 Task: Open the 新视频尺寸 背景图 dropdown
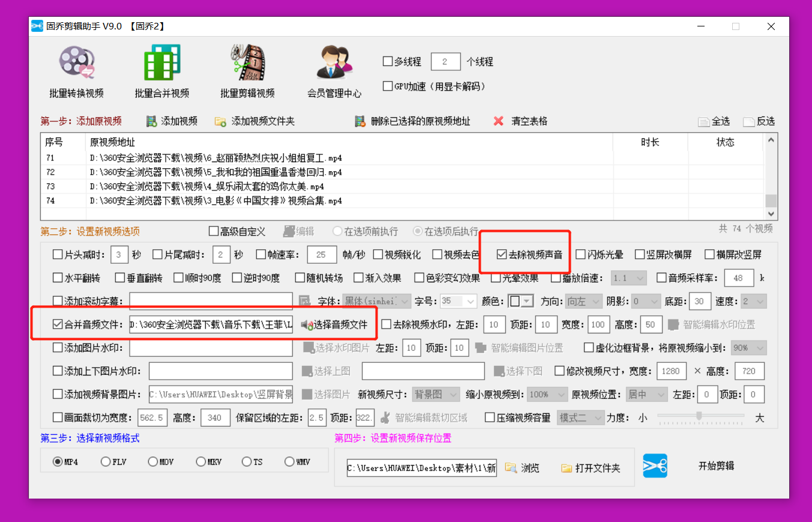point(436,395)
